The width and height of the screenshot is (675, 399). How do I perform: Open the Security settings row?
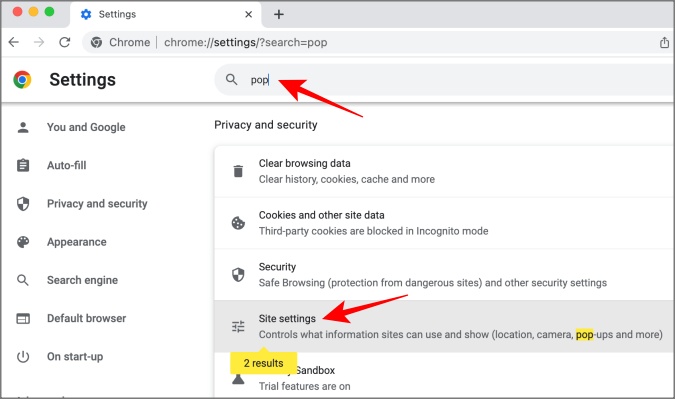[444, 275]
